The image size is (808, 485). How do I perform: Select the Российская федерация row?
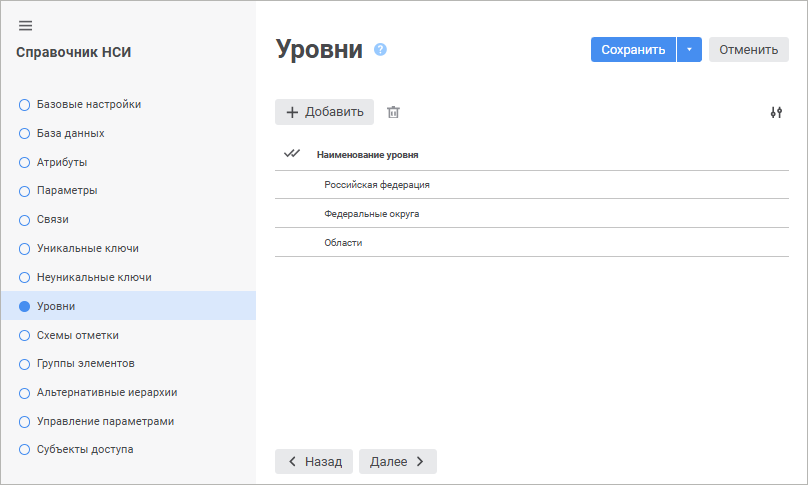coord(532,185)
